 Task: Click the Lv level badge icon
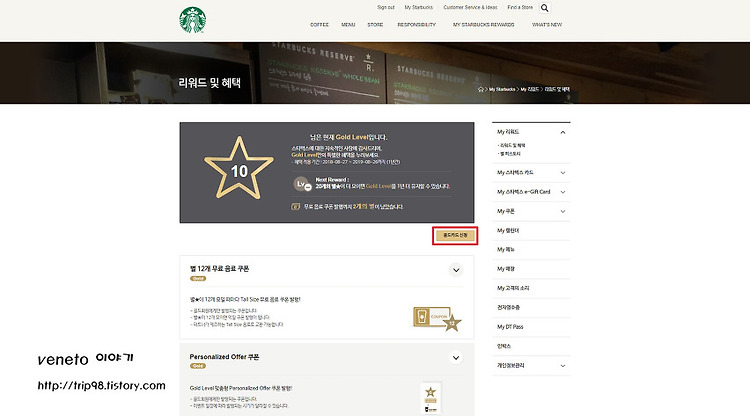pyautogui.click(x=302, y=184)
